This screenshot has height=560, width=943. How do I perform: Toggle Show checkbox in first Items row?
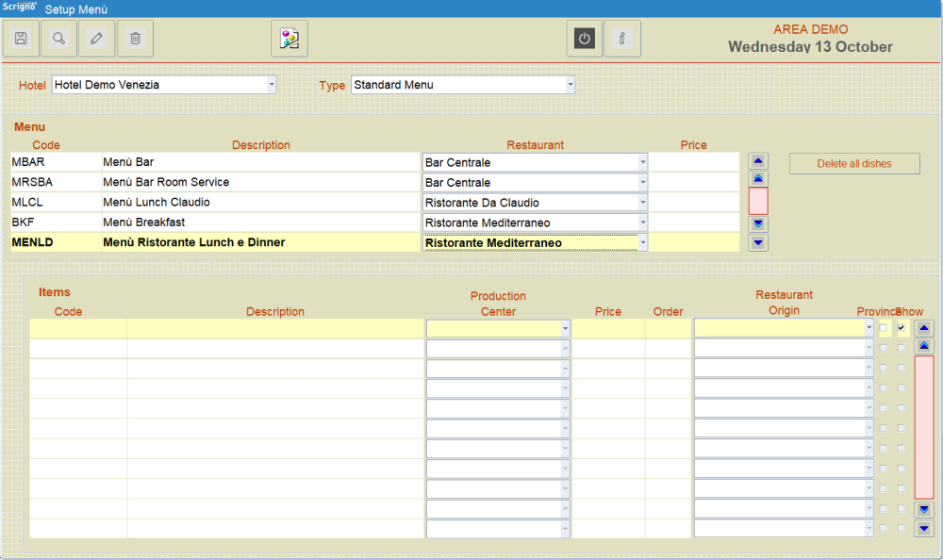pos(902,328)
